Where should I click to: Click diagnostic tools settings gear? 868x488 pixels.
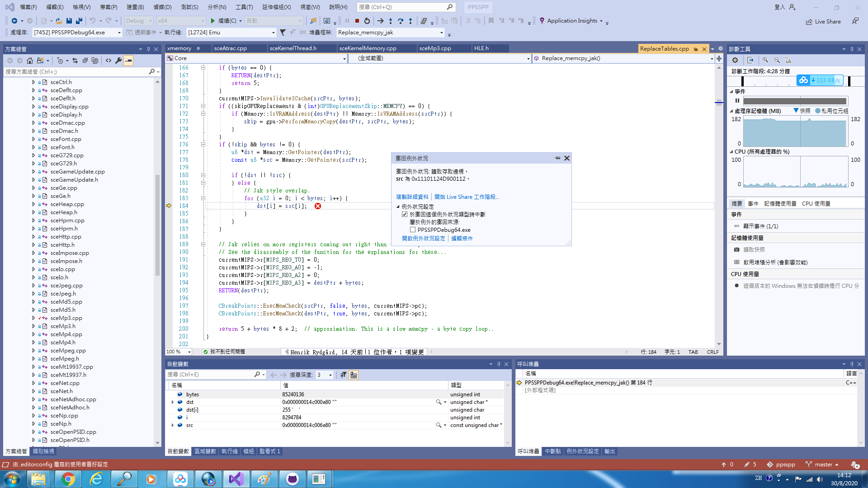(735, 60)
